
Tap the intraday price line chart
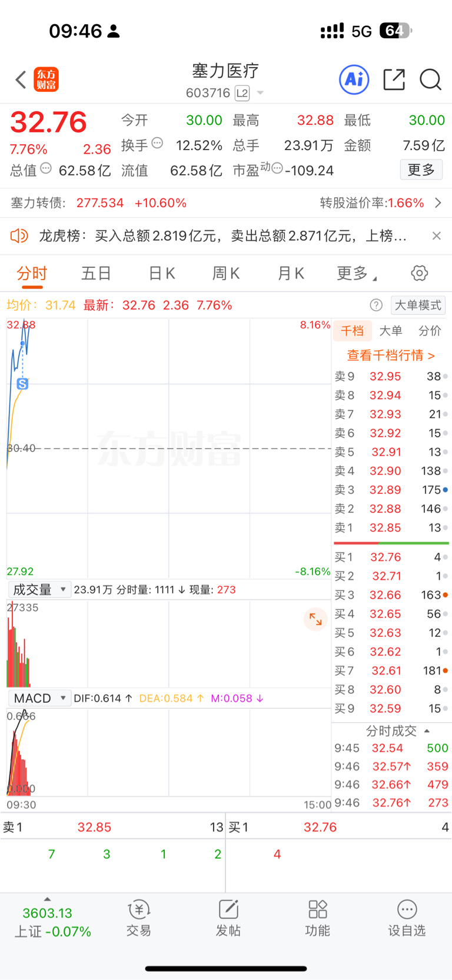(169, 449)
